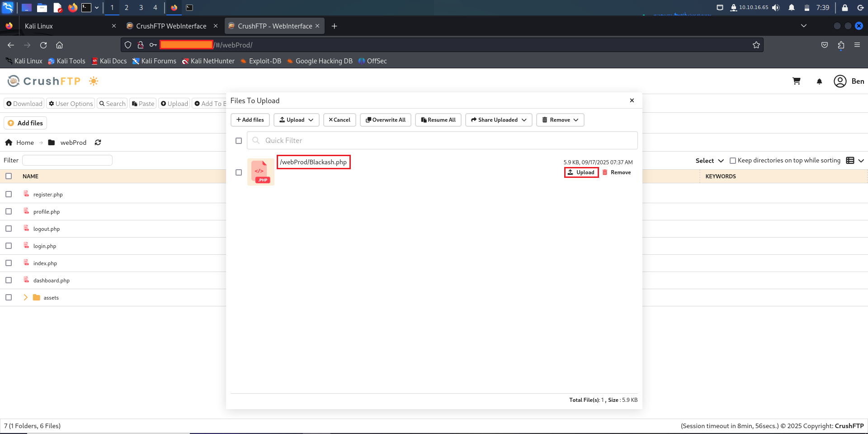Open the volume speaker icon in system tray
This screenshot has height=434, width=868.
pyautogui.click(x=776, y=7)
